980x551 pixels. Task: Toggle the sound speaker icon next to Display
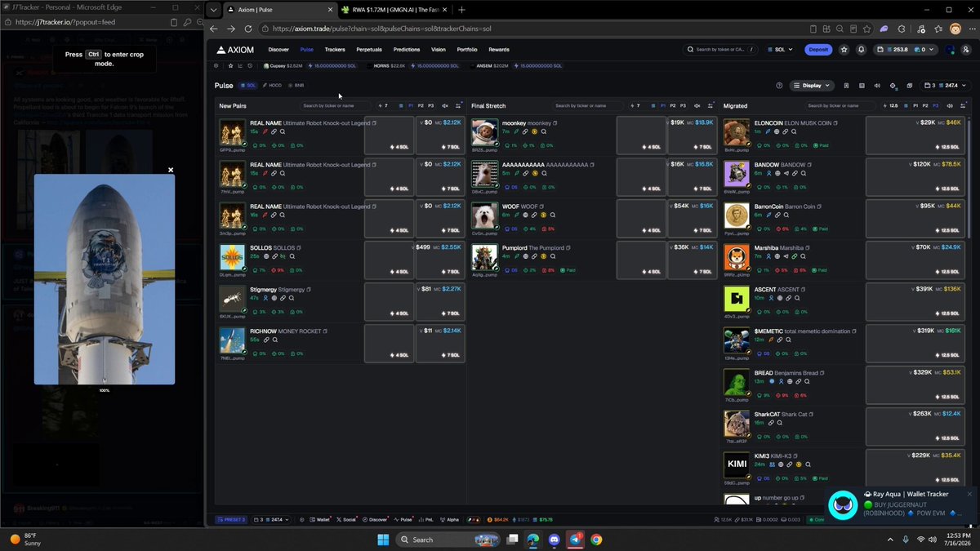877,85
